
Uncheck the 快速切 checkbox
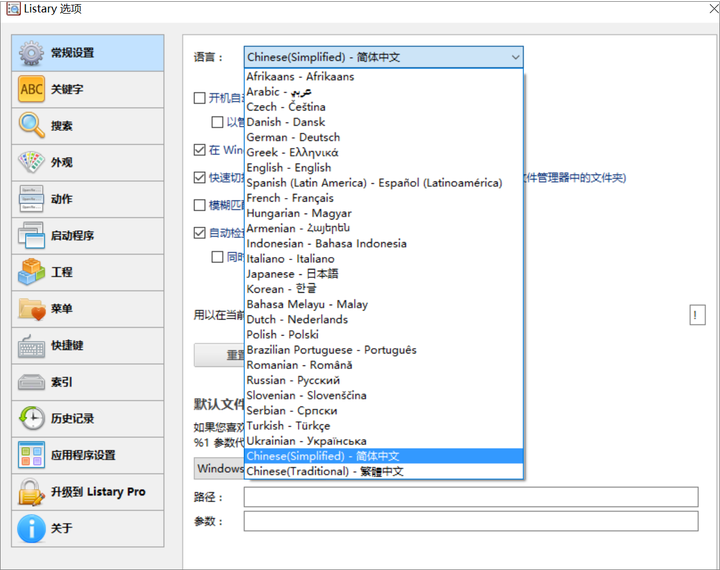point(199,178)
